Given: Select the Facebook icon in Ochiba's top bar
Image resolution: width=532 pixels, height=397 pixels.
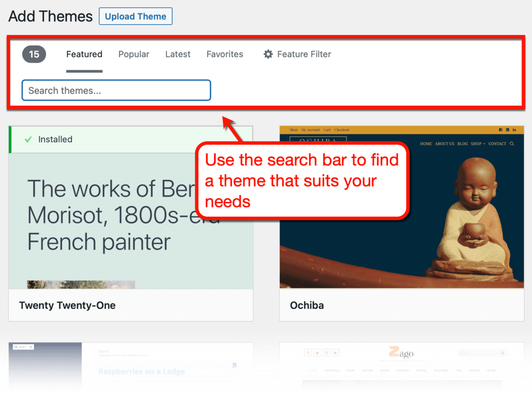Looking at the screenshot, I should (x=501, y=130).
